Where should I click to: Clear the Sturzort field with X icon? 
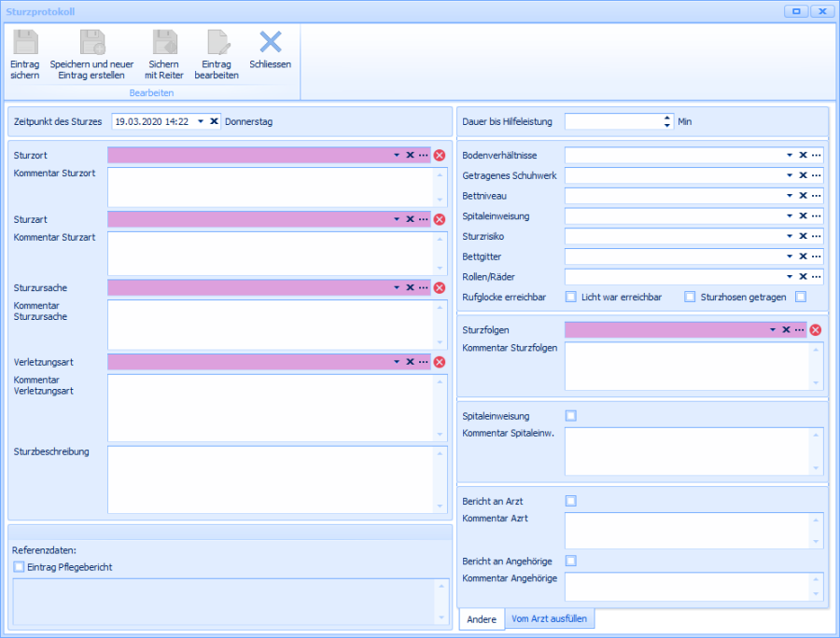410,155
